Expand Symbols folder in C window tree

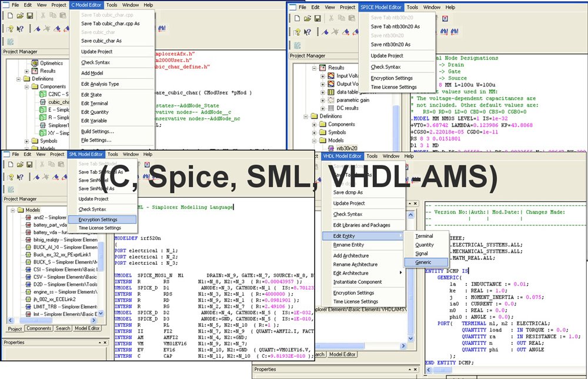[x=26, y=141]
